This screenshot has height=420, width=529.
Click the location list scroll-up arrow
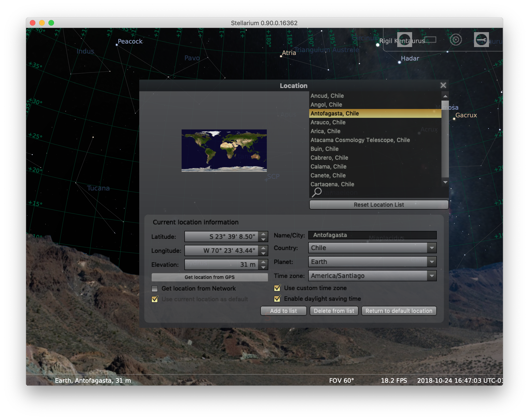click(445, 96)
